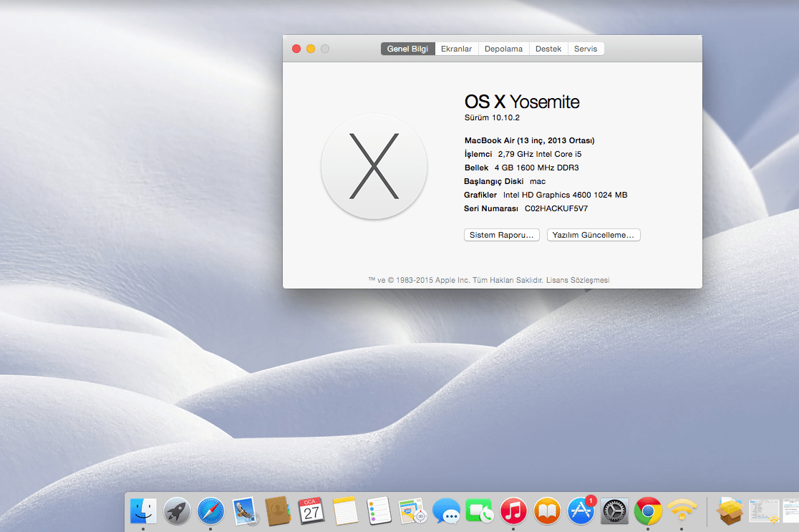Switch to the Genel Bilgi tab
Screen dimensions: 799x532
[x=407, y=49]
